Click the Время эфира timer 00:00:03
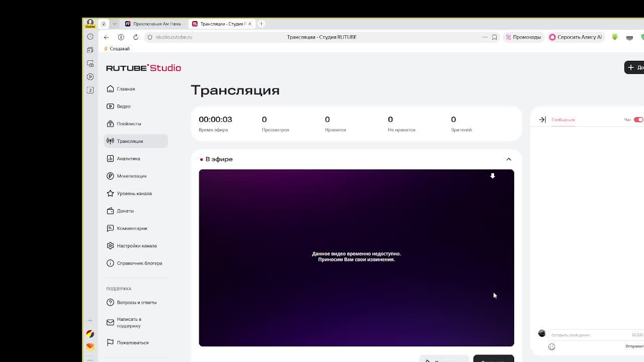The width and height of the screenshot is (644, 362). (x=215, y=120)
